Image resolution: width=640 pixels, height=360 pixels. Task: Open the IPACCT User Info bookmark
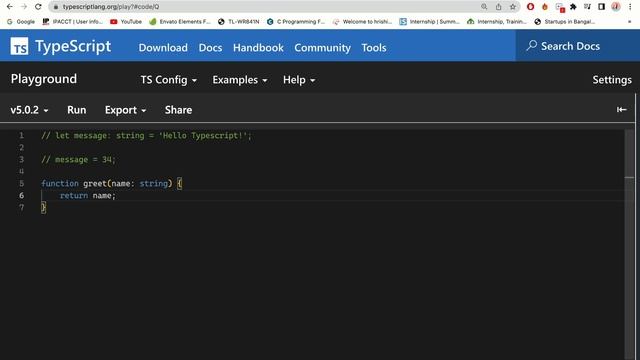click(x=73, y=22)
